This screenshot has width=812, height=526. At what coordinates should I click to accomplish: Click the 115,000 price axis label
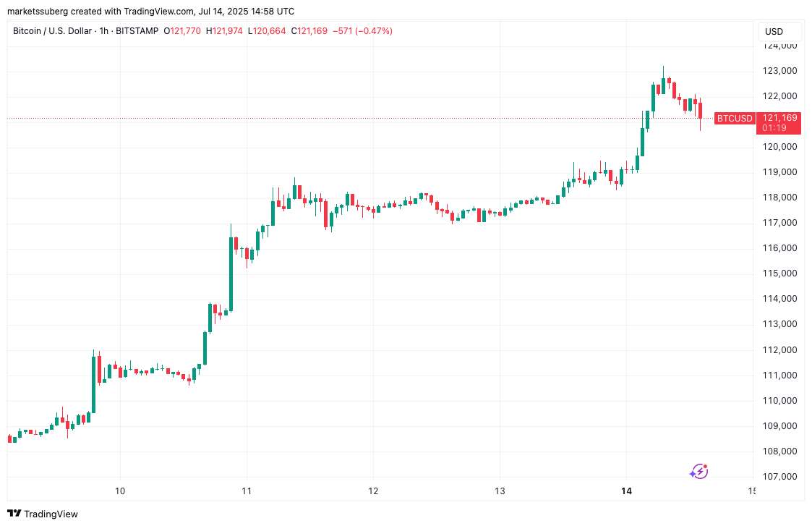tap(780, 273)
